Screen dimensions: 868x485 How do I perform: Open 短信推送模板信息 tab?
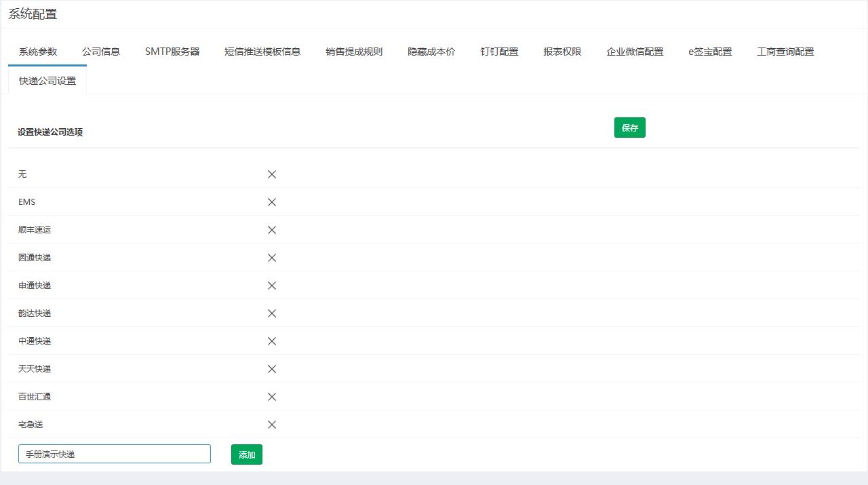coord(262,52)
